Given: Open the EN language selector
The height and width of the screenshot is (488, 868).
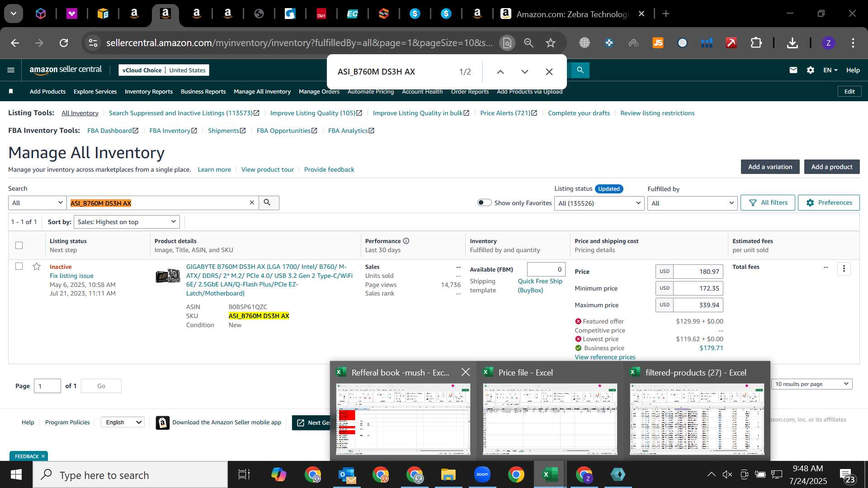Looking at the screenshot, I should coord(830,70).
